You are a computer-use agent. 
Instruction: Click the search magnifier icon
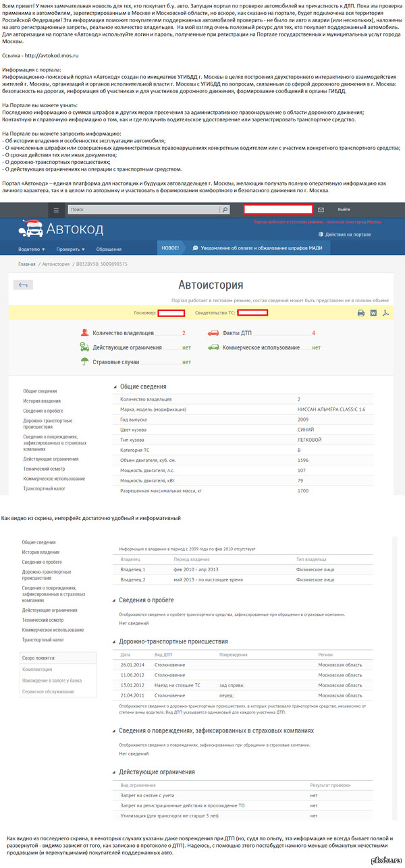(x=224, y=210)
